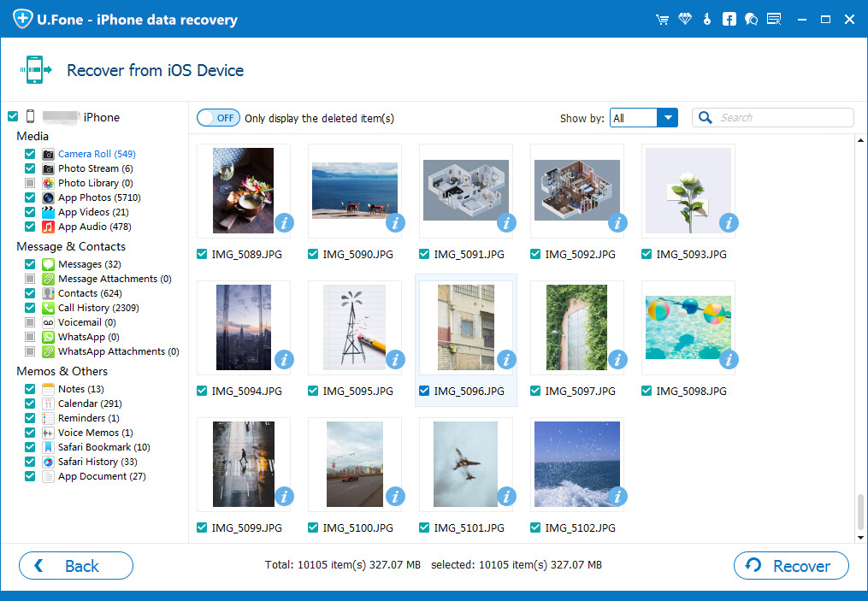Screen dimensions: 868x601
Task: Show info for IMG_5097.JPG
Action: pyautogui.click(x=617, y=360)
